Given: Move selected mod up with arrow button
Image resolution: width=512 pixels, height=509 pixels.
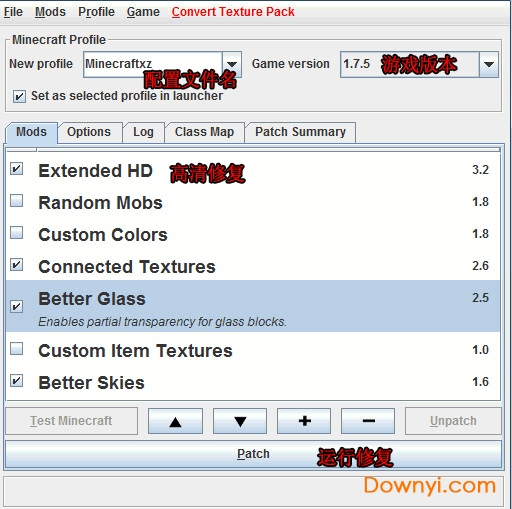Looking at the screenshot, I should 175,421.
